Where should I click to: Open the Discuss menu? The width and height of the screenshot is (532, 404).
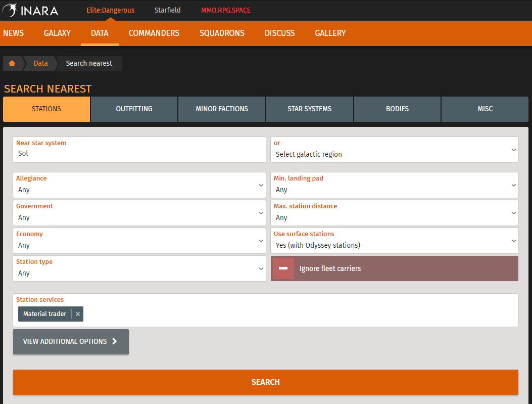[279, 33]
